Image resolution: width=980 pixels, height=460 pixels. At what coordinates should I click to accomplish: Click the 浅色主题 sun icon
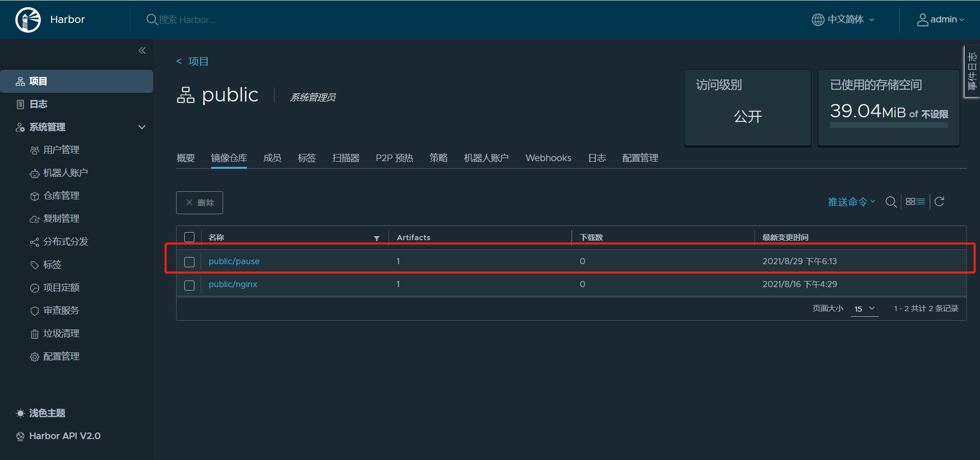coord(20,413)
